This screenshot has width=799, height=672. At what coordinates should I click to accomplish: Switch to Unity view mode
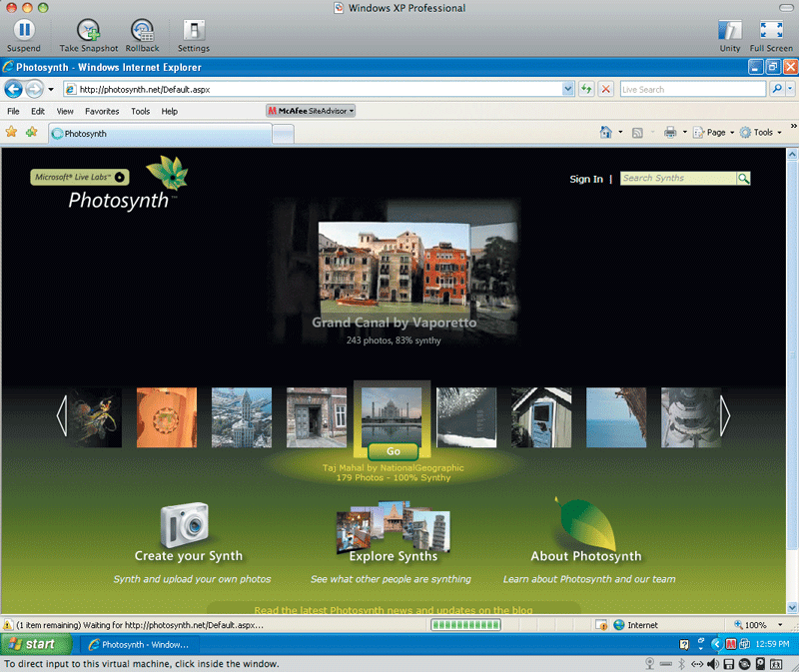[x=730, y=29]
